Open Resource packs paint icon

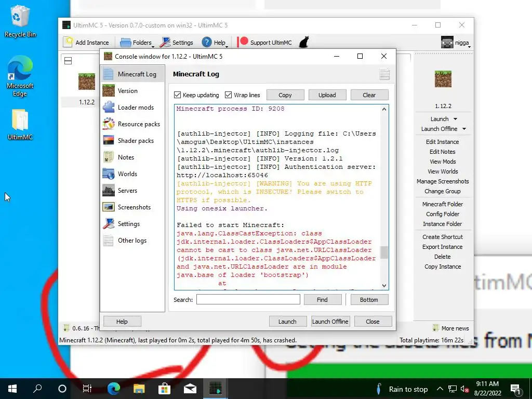pyautogui.click(x=108, y=124)
